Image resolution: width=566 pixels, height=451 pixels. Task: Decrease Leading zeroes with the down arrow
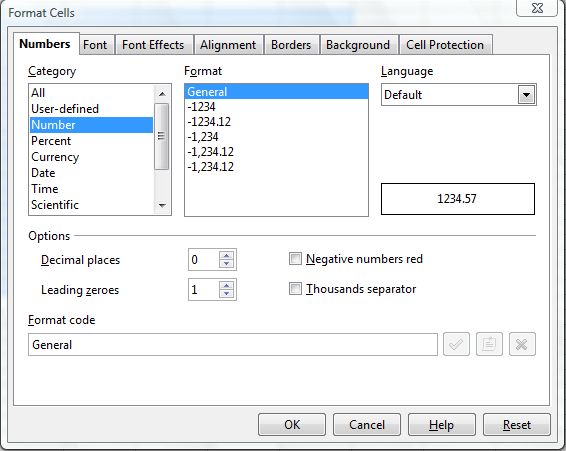point(226,294)
